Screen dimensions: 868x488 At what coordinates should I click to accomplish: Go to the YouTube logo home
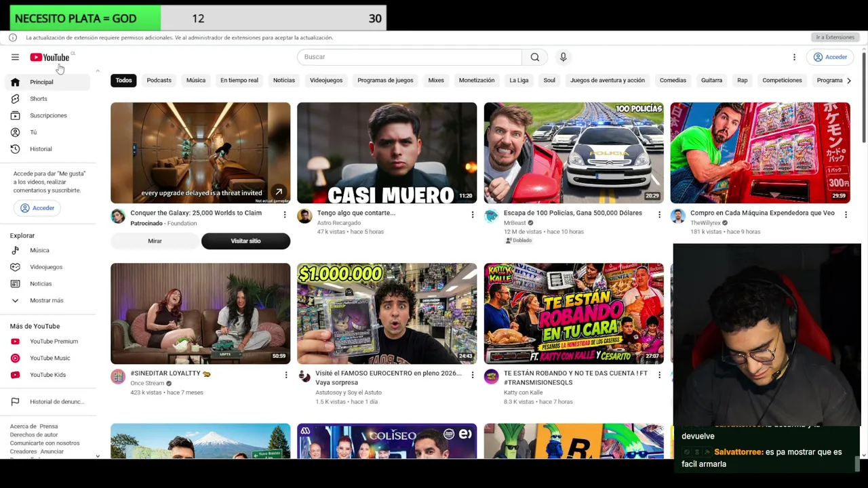coord(50,57)
